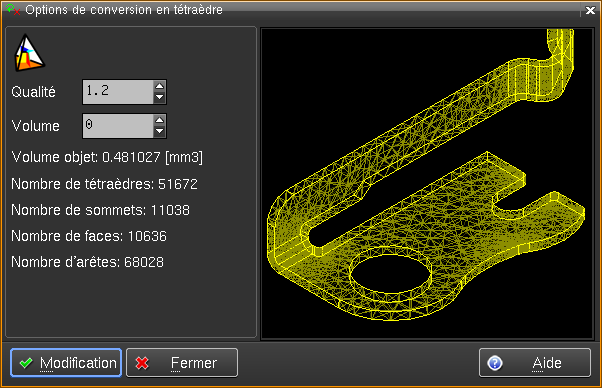Click the blue question mark help icon

pos(494,363)
